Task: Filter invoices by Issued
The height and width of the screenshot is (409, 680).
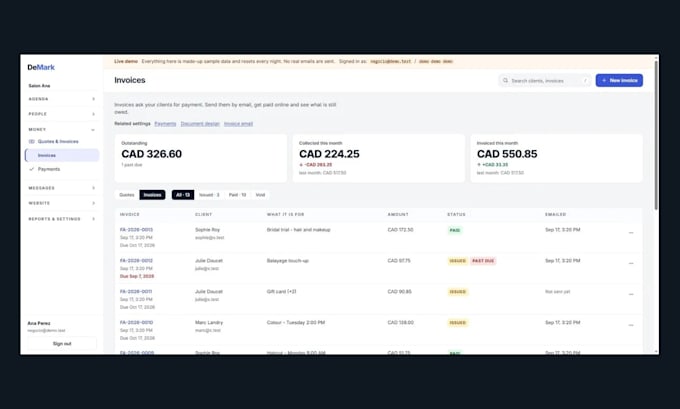Action: tap(209, 195)
